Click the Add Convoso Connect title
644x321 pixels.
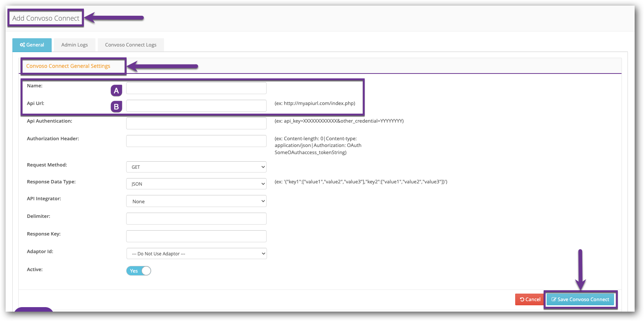tap(46, 18)
